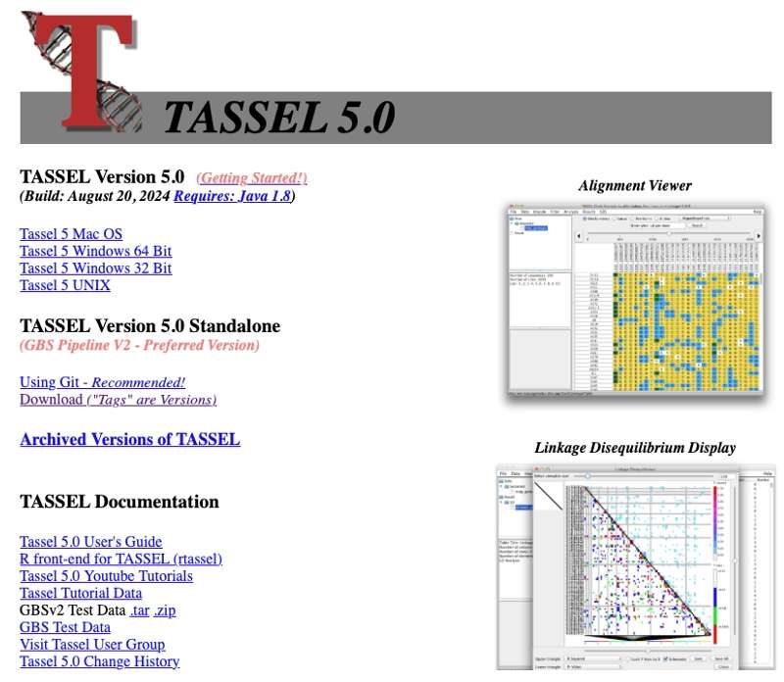Screen dimensions: 784x682
Task: Open Tassel 5.0 User's Guide
Action: click(91, 542)
